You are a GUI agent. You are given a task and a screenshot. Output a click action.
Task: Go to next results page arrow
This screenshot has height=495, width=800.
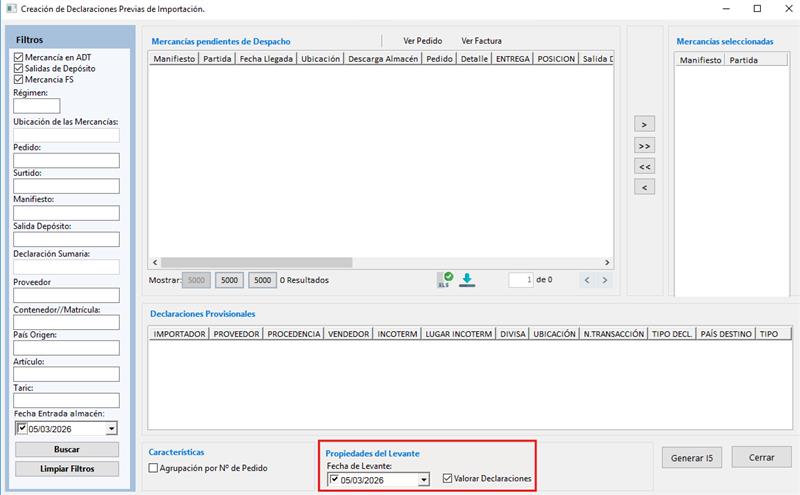click(604, 280)
